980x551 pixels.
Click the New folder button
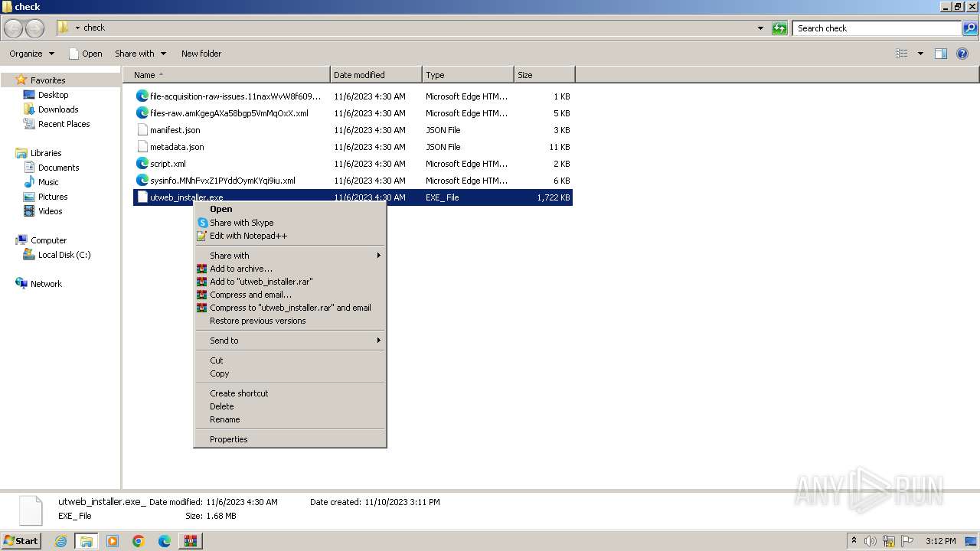(x=201, y=54)
